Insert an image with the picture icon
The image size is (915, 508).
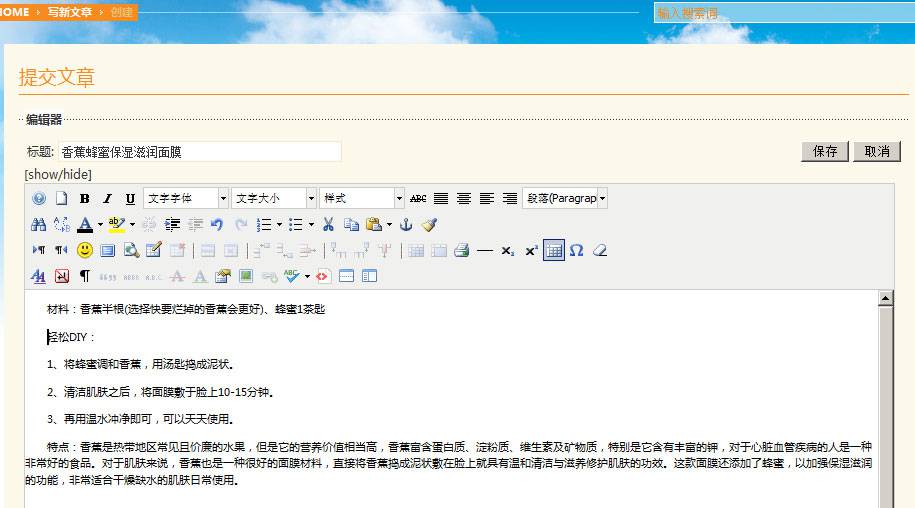pos(246,276)
